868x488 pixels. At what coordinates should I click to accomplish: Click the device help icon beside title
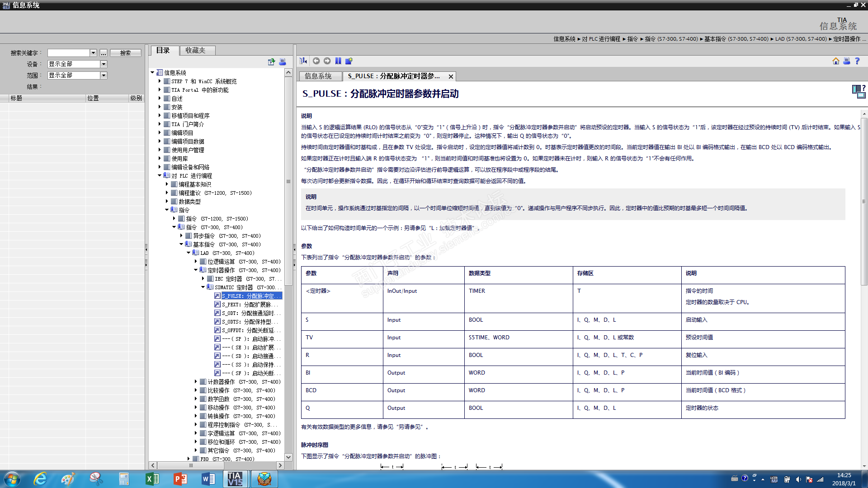pos(859,91)
